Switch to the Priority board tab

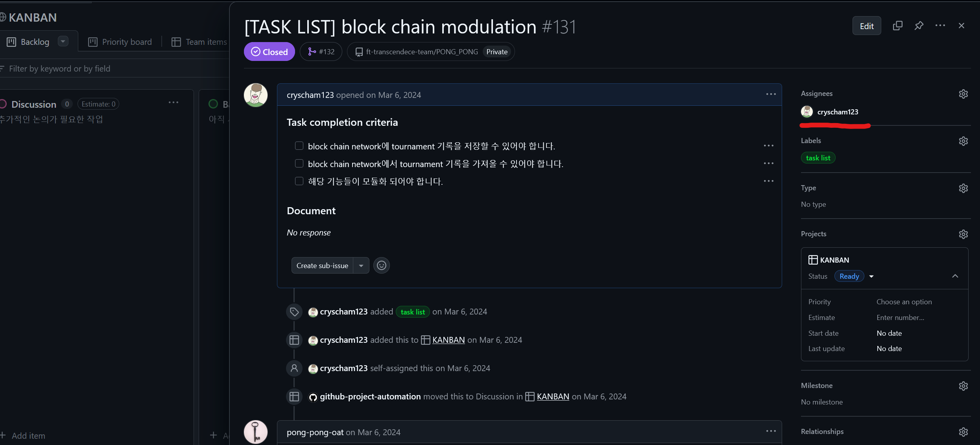tap(120, 42)
